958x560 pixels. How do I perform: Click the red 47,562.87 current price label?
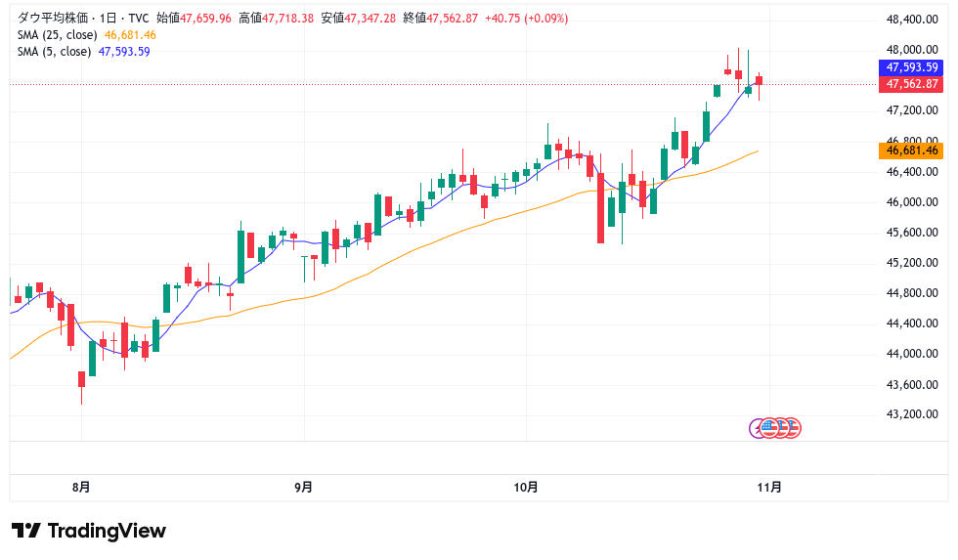click(x=911, y=84)
